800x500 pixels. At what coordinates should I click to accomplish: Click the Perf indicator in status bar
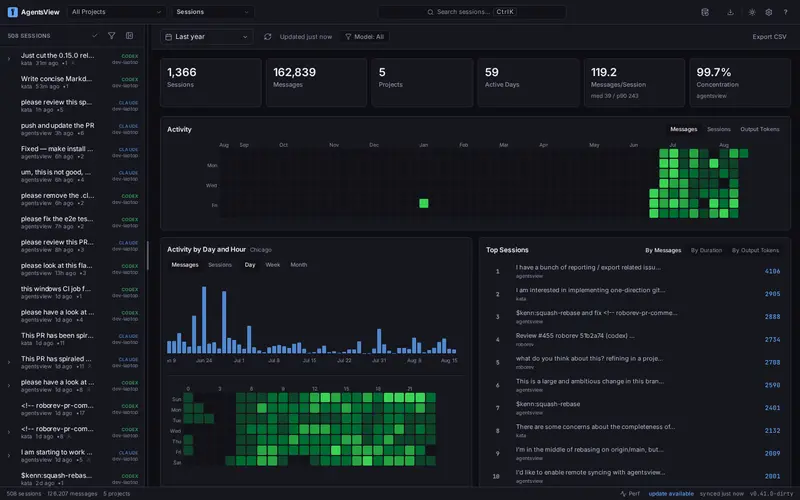click(x=630, y=493)
